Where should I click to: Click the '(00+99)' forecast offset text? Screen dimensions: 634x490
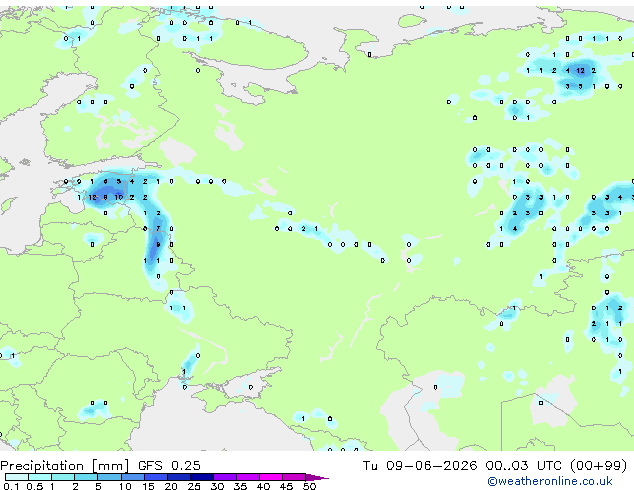pos(598,466)
